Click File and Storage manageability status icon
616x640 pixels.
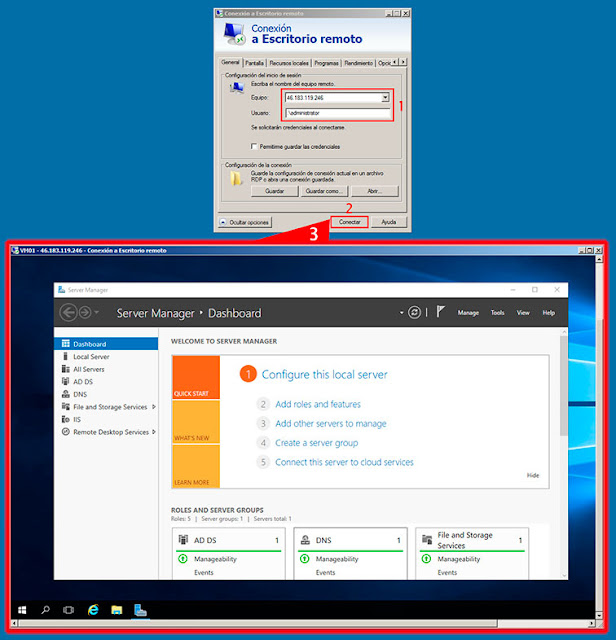(426, 558)
